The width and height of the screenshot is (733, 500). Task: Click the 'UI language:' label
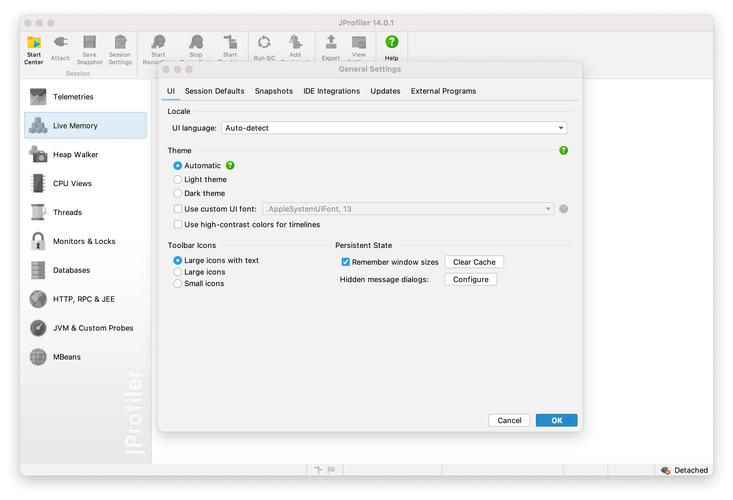(194, 128)
